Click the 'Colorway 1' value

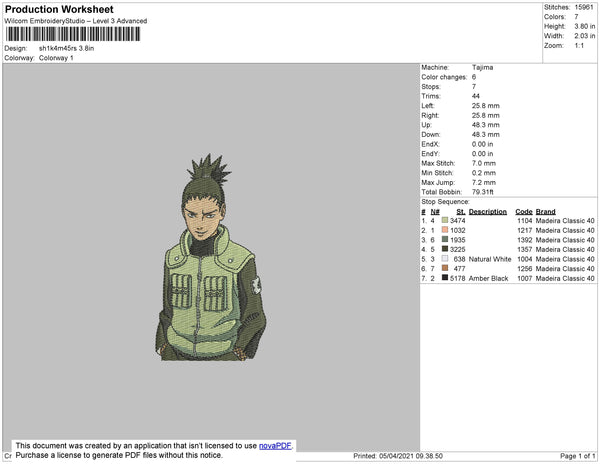[56, 58]
